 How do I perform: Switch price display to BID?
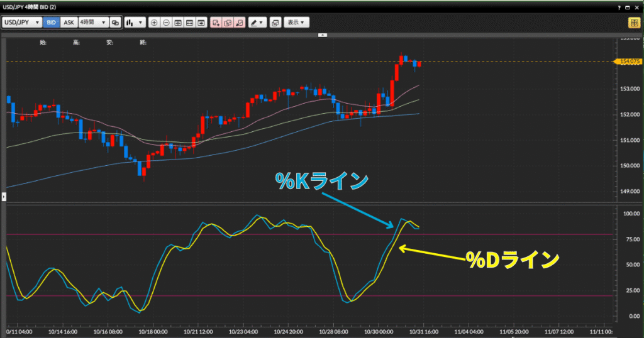[x=52, y=23]
